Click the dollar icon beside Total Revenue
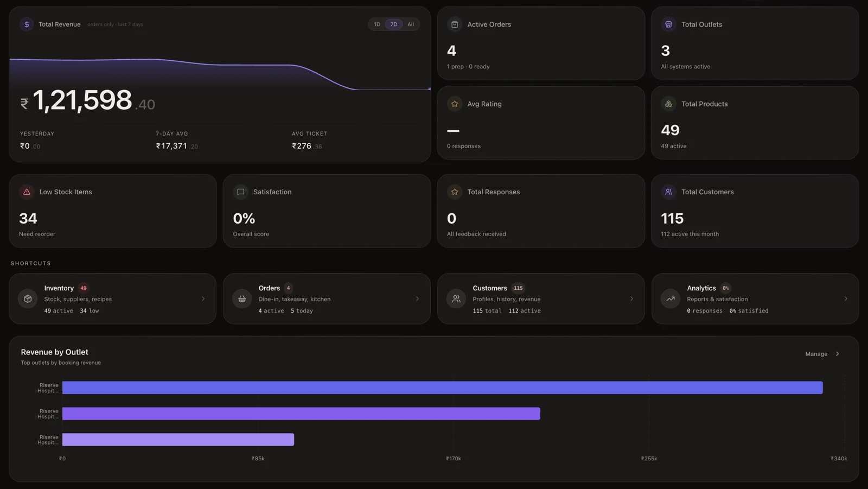This screenshot has height=489, width=868. 27,24
